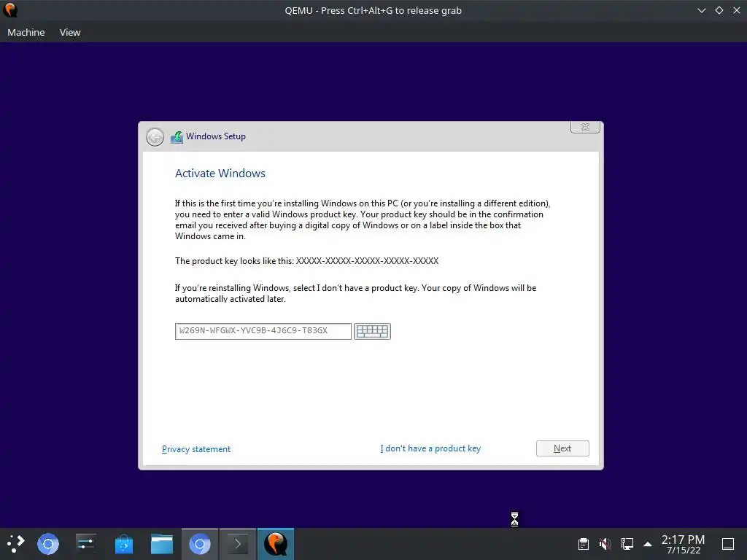The image size is (747, 560).
Task: Click the show desktop button
Action: (x=728, y=544)
